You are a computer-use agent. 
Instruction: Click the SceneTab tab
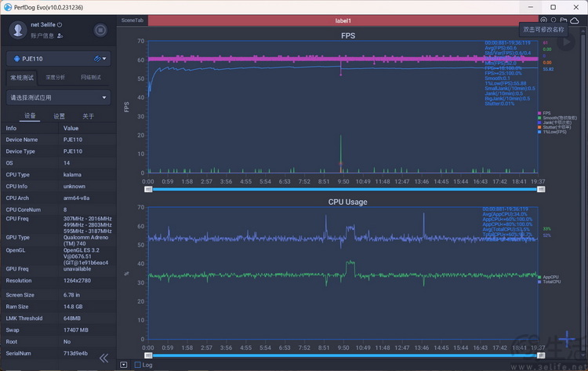click(132, 20)
